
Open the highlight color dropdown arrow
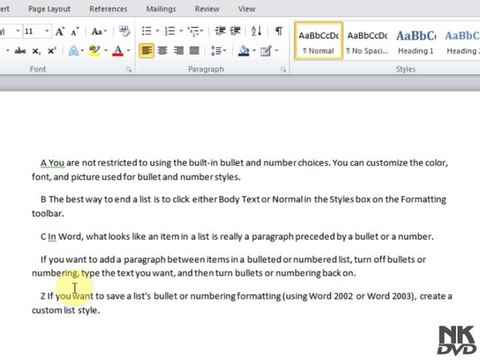click(x=106, y=51)
